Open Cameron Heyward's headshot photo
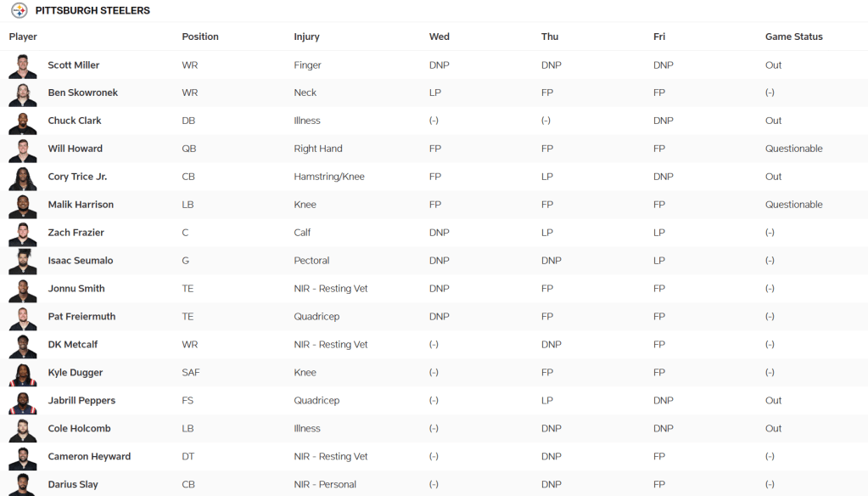Image resolution: width=868 pixels, height=496 pixels. pos(23,458)
